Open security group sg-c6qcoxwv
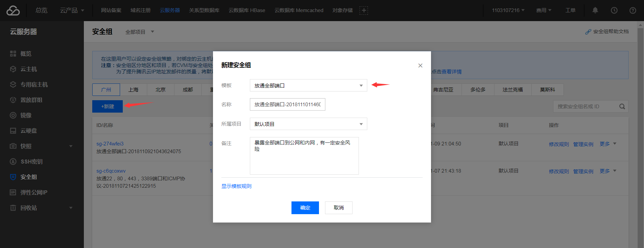644x248 pixels. coord(111,171)
